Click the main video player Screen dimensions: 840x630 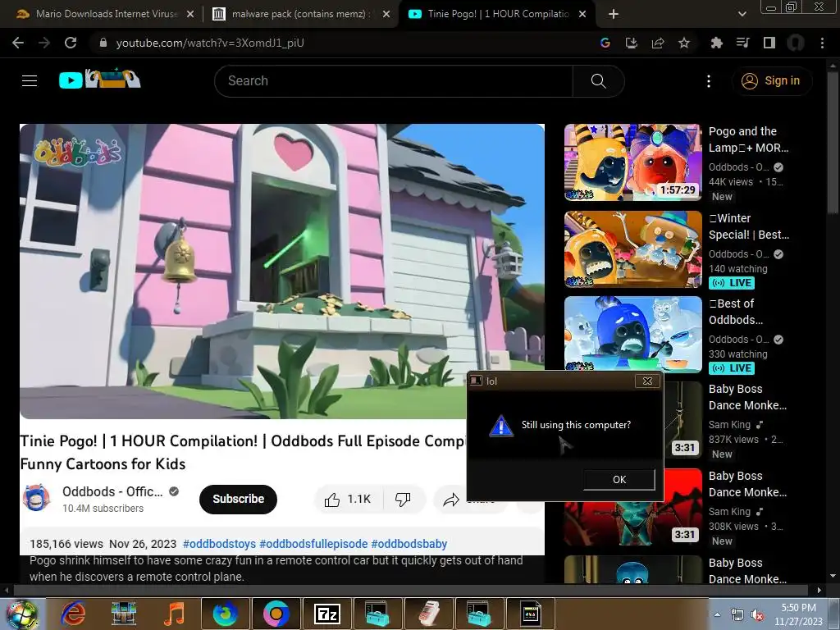tap(282, 271)
